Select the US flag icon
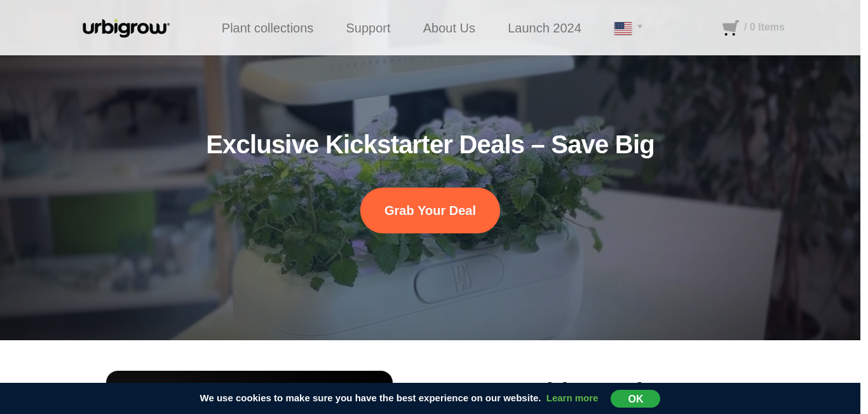Screen dimensions: 868x414 click(623, 28)
